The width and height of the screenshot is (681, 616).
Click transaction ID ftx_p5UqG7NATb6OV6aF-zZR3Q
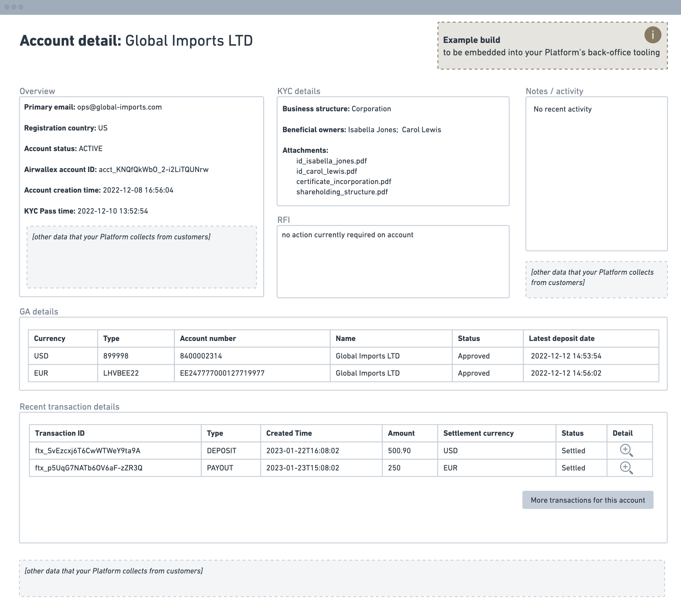pos(89,468)
